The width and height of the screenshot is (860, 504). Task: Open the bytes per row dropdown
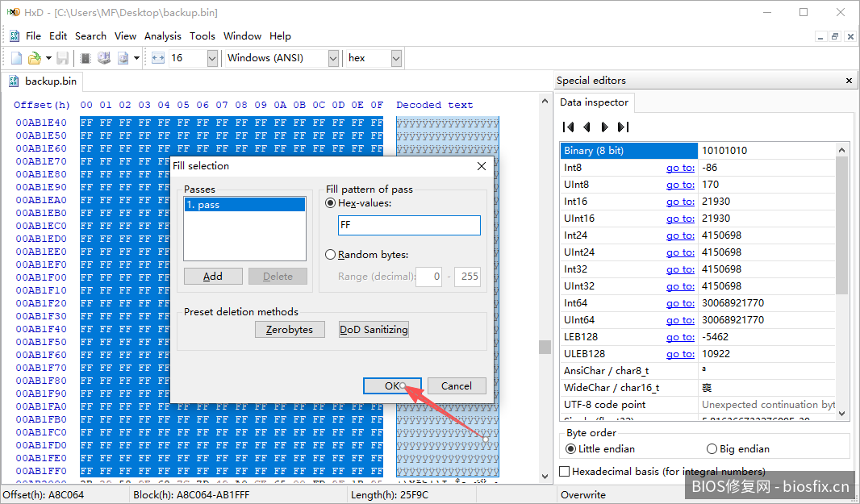(x=212, y=58)
